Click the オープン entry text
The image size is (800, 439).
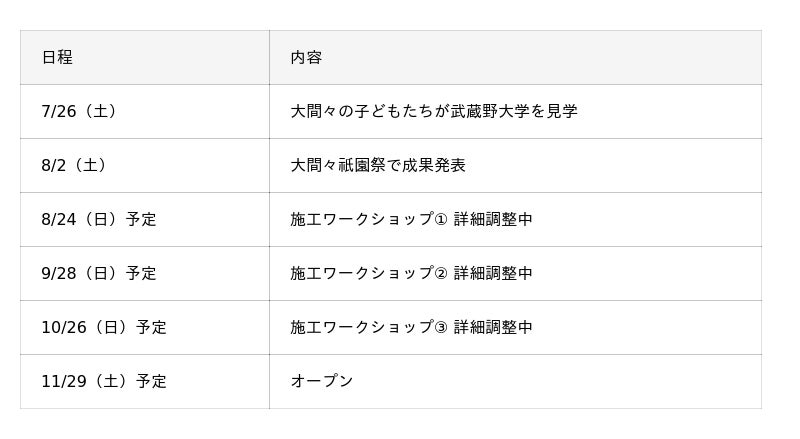322,382
